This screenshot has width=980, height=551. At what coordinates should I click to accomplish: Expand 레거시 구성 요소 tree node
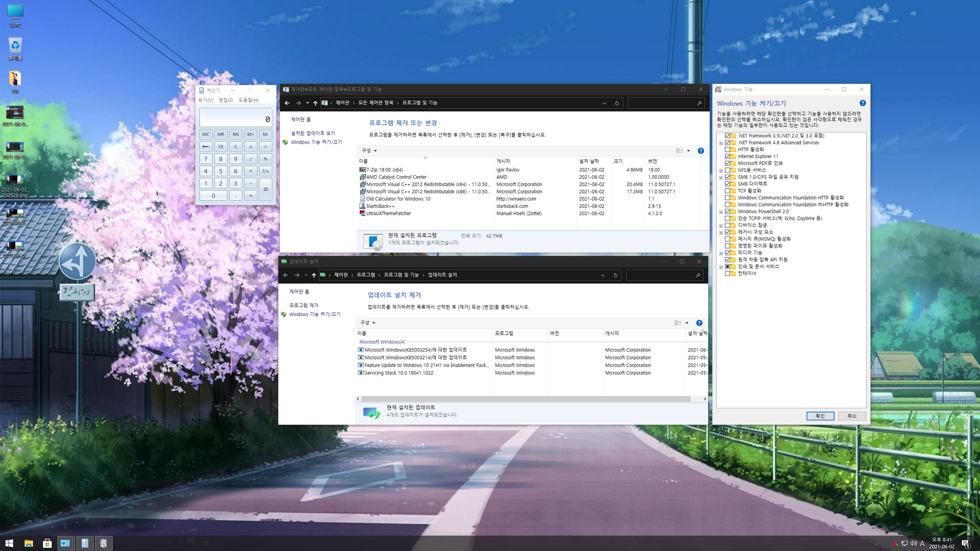pyautogui.click(x=721, y=232)
